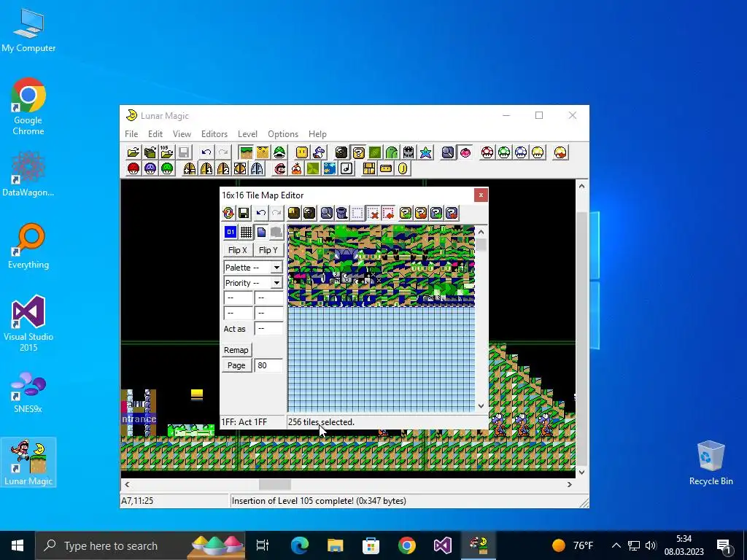Image resolution: width=747 pixels, height=560 pixels.
Task: Click the level view vertical scrollbar up arrow
Action: coord(581,186)
